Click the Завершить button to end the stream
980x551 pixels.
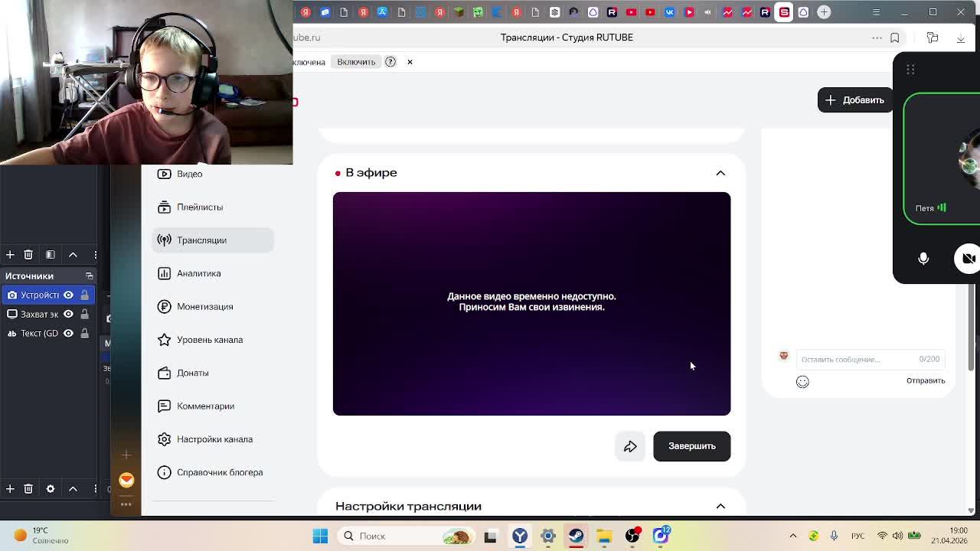(x=691, y=446)
